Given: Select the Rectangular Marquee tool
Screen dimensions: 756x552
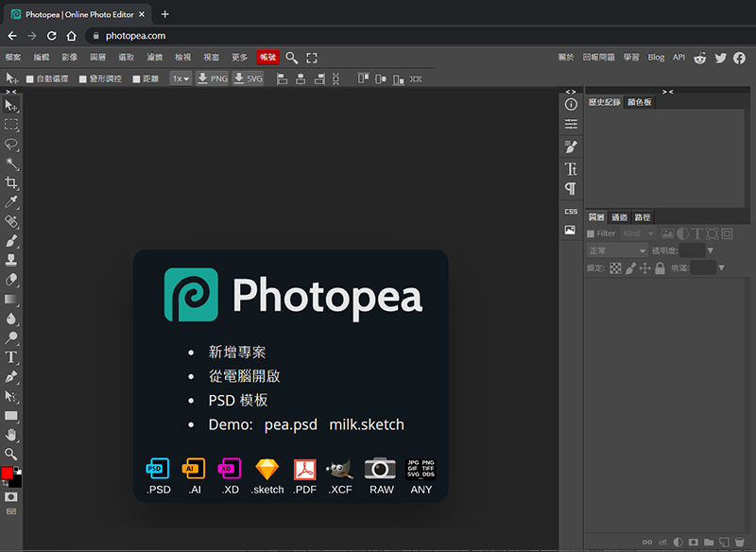Looking at the screenshot, I should [11, 125].
